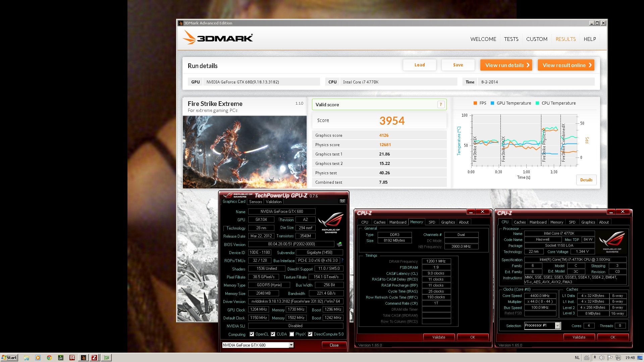The image size is (644, 362).
Task: Open Processor #1 selection dropdown in CPU-Z
Action: [557, 325]
